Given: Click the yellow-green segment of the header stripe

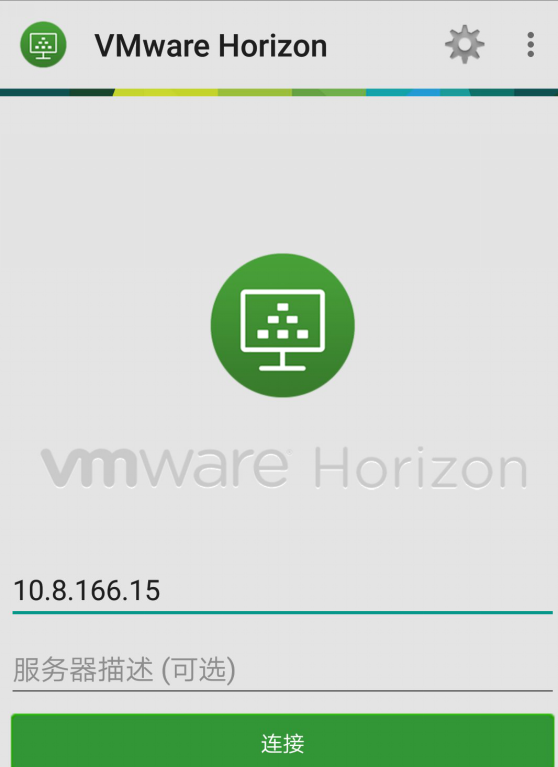Looking at the screenshot, I should tap(166, 92).
